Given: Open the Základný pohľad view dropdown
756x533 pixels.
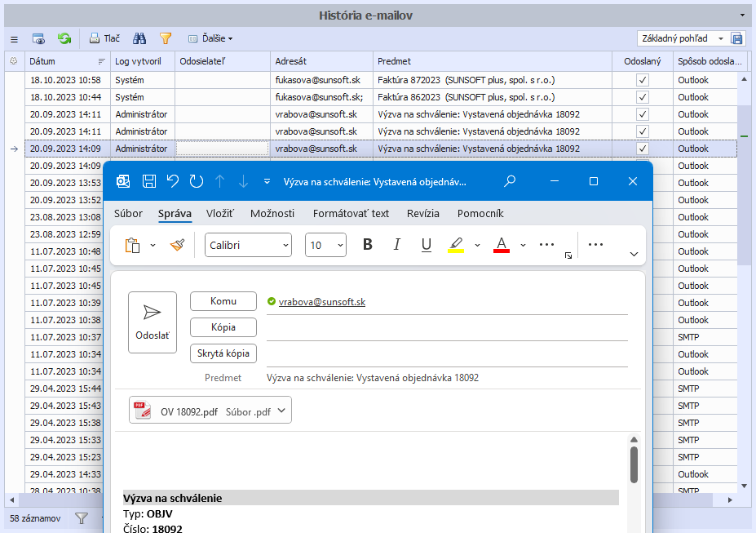Looking at the screenshot, I should (x=721, y=38).
